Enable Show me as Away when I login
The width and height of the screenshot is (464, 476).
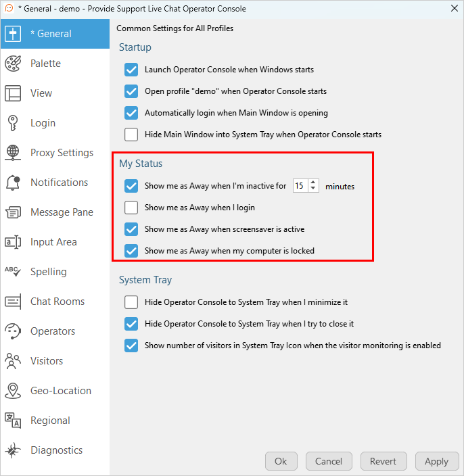pos(131,208)
